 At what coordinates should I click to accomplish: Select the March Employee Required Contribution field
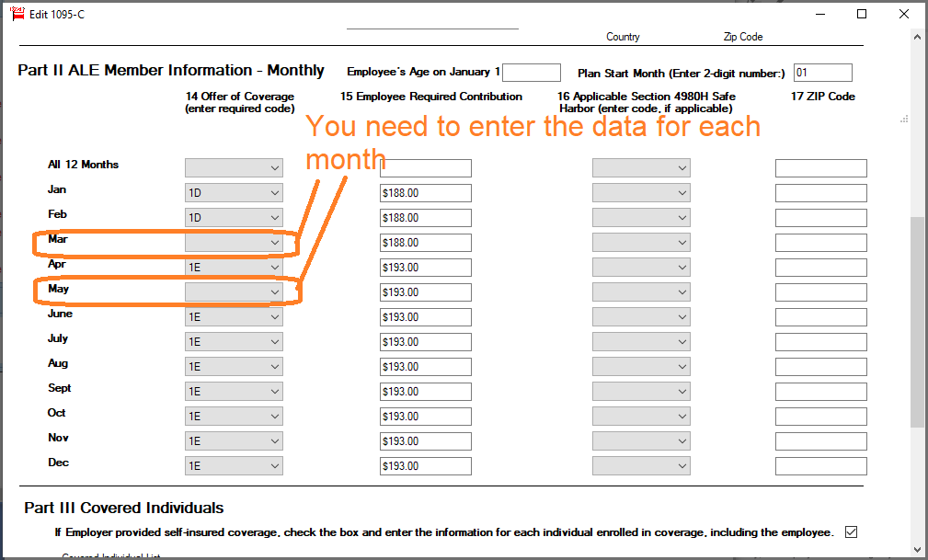[425, 242]
